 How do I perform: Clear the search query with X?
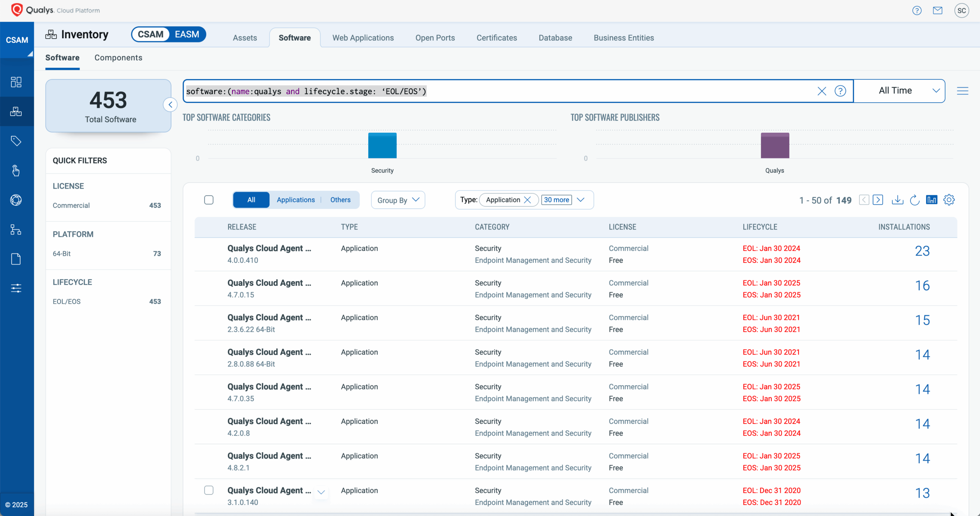(x=822, y=91)
